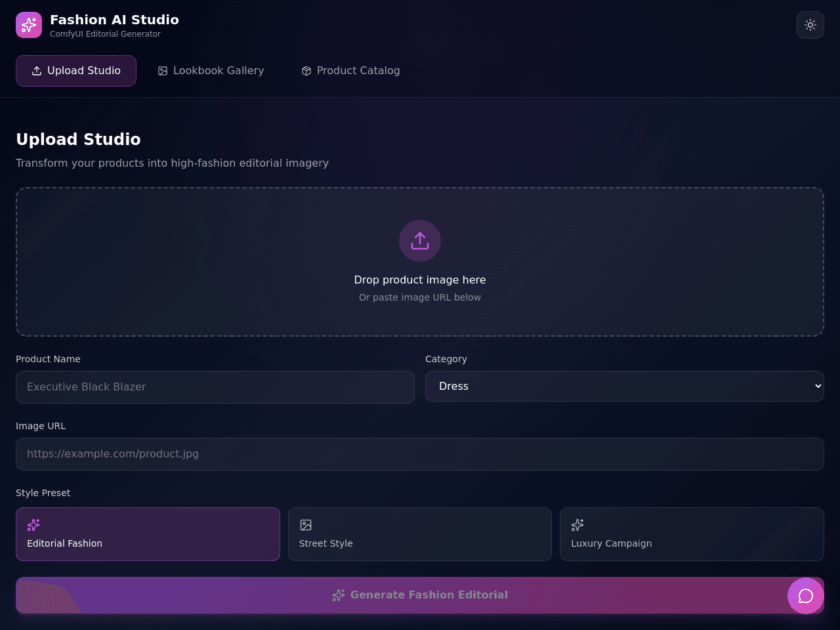
Task: Click the Fashion AI Studio sparkle logo
Action: point(29,25)
